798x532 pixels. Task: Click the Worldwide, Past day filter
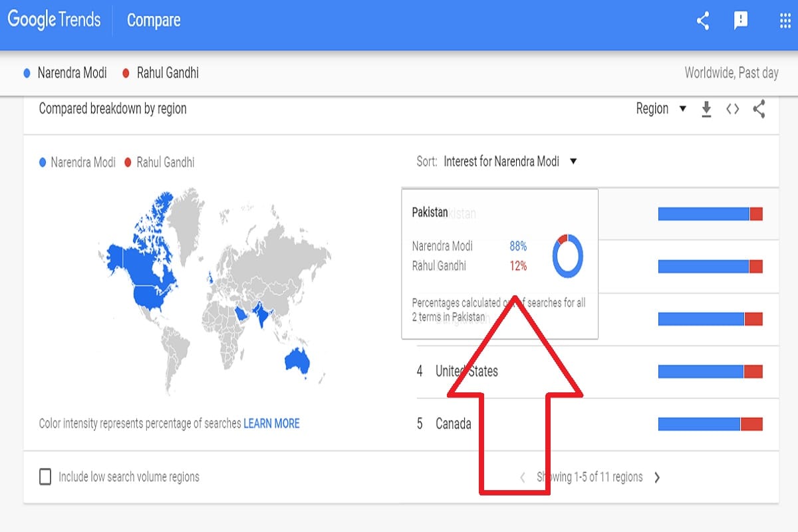[731, 73]
